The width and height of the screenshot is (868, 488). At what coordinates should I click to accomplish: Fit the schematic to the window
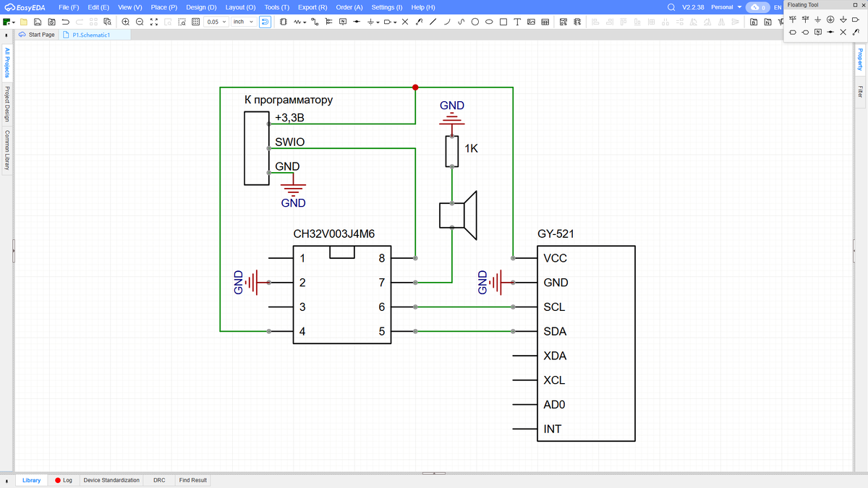(x=153, y=22)
